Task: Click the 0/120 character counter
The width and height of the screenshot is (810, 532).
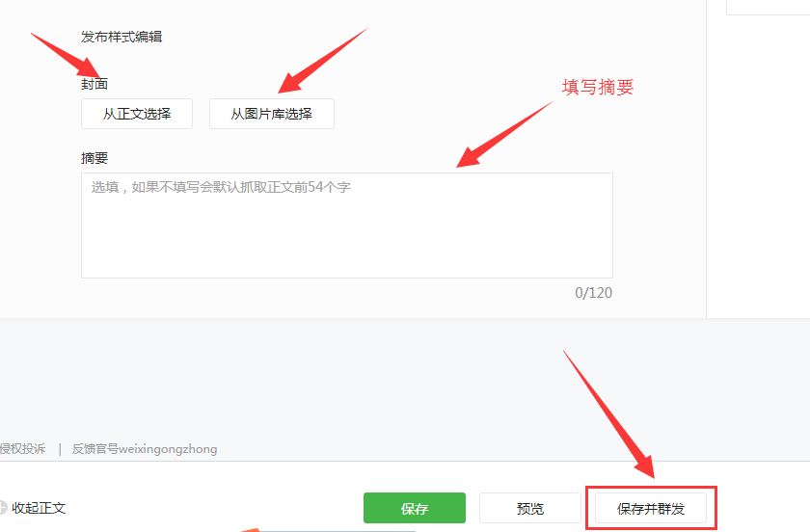Action: pyautogui.click(x=594, y=293)
